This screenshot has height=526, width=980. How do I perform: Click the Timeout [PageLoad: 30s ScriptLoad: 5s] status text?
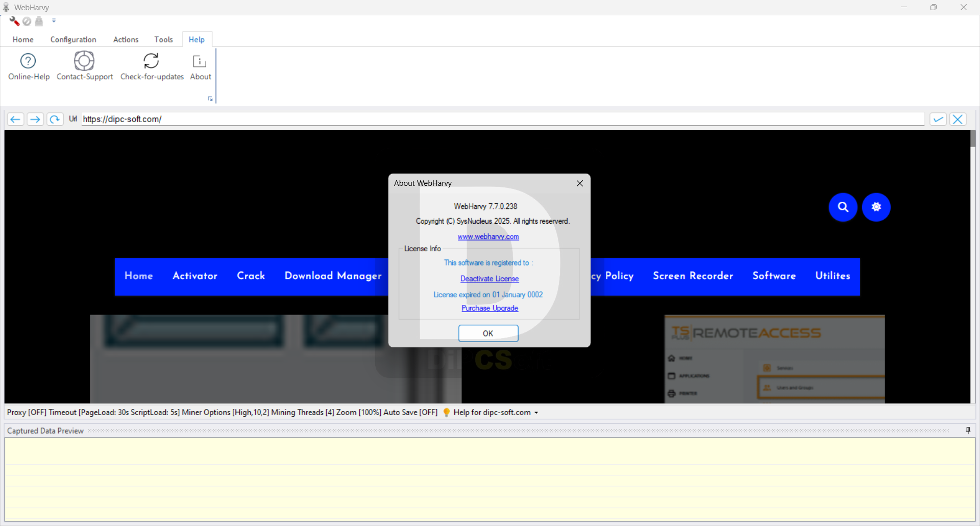114,413
